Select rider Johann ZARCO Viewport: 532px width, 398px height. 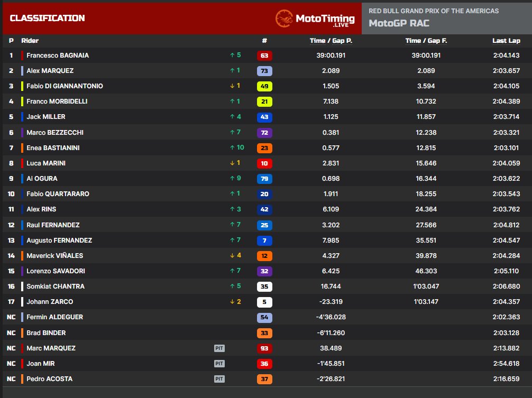[x=50, y=302]
